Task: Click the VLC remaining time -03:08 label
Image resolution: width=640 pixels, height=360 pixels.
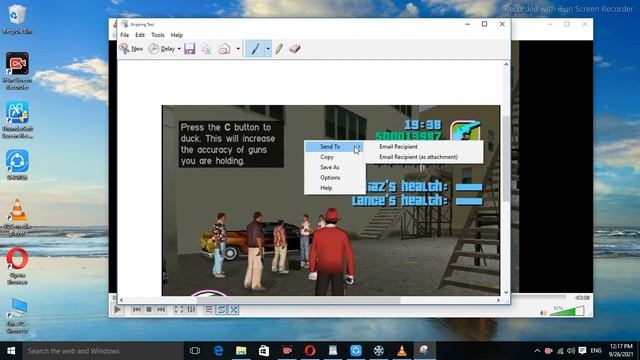Action: [x=582, y=298]
